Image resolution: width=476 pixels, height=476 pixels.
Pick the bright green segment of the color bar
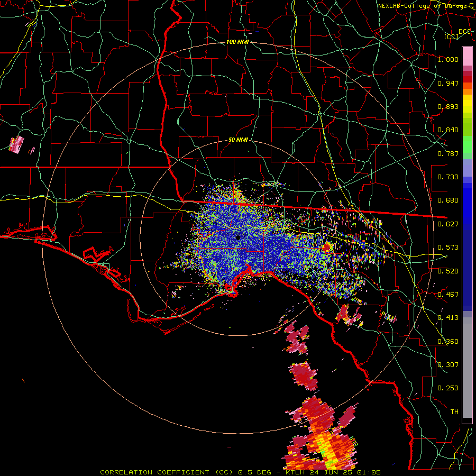(467, 144)
